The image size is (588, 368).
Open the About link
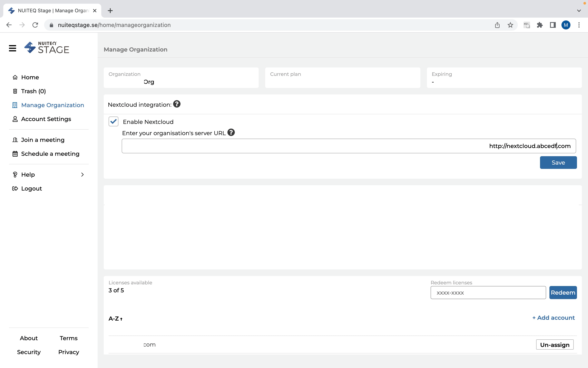[29, 338]
